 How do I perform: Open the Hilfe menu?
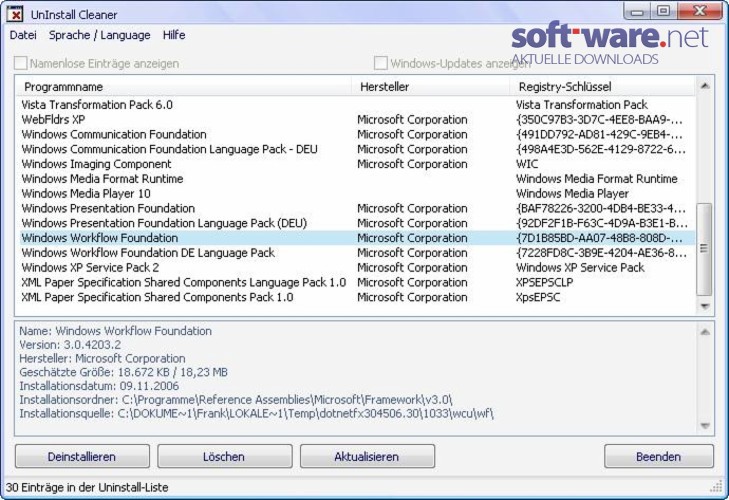[x=174, y=35]
